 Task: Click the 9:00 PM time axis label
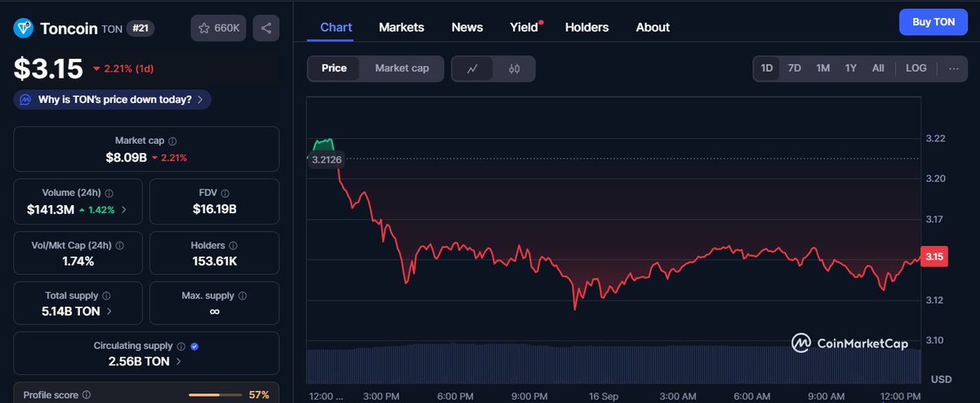(x=529, y=396)
